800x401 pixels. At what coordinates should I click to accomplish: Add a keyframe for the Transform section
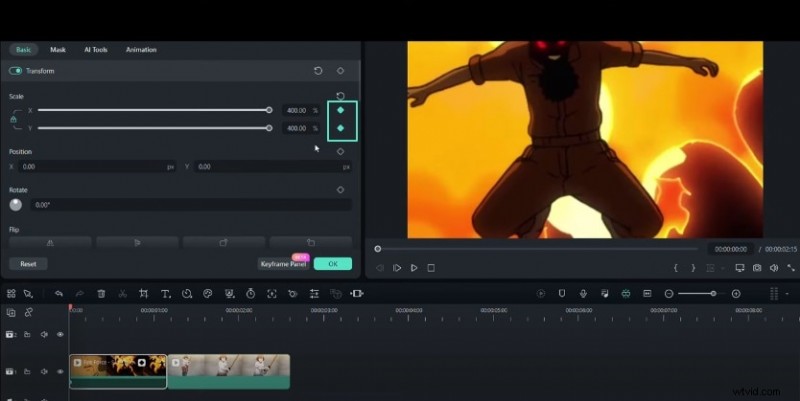point(340,71)
